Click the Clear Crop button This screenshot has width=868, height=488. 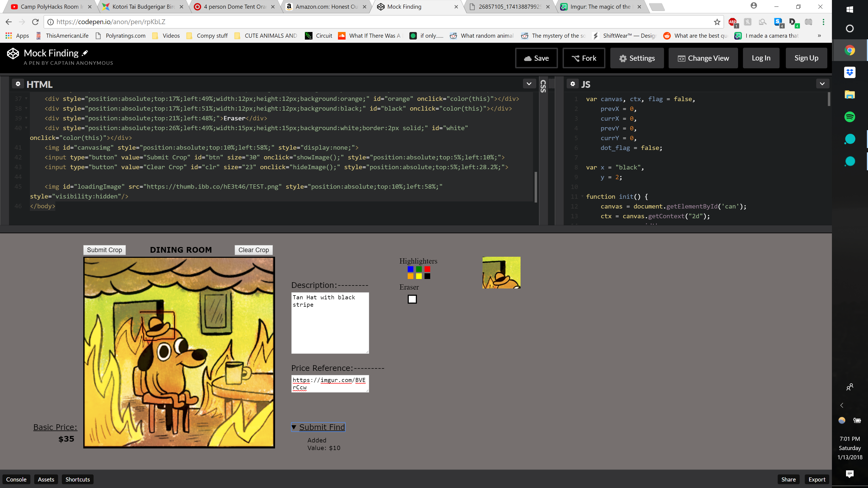pyautogui.click(x=253, y=250)
